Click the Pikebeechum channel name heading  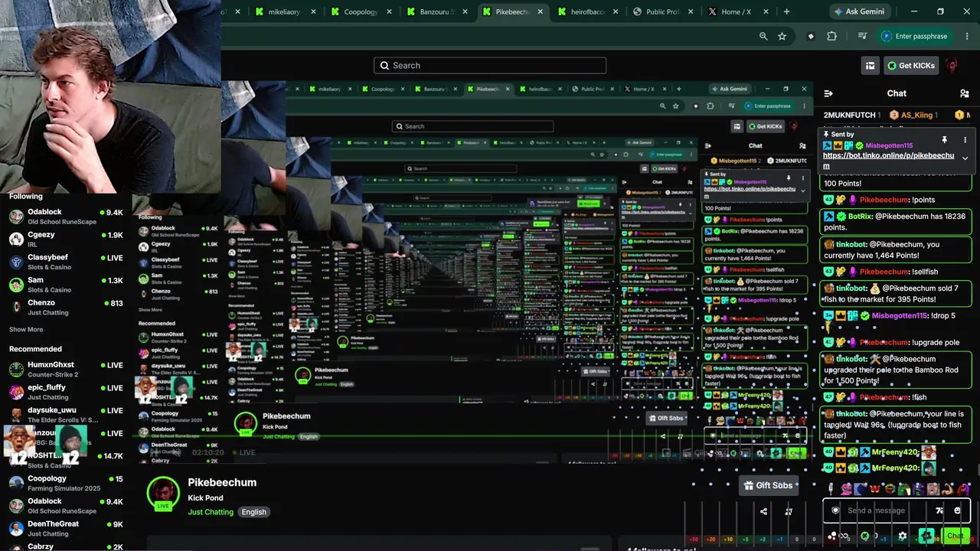[222, 482]
